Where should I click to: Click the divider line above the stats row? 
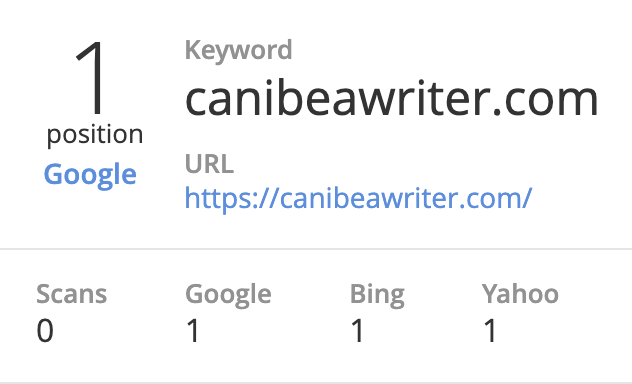click(316, 249)
